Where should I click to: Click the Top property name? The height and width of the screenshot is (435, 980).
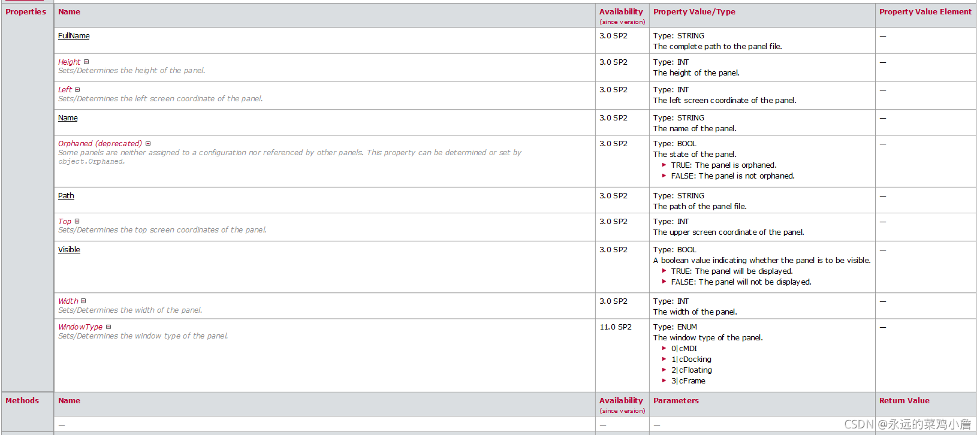[x=65, y=222]
